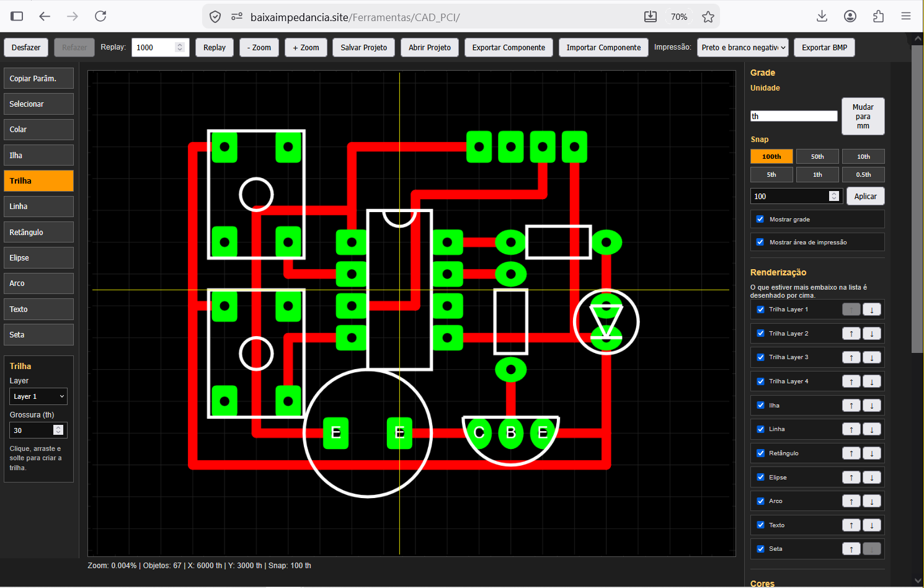The height and width of the screenshot is (588, 924).
Task: Click the browser back arrow
Action: [x=45, y=17]
